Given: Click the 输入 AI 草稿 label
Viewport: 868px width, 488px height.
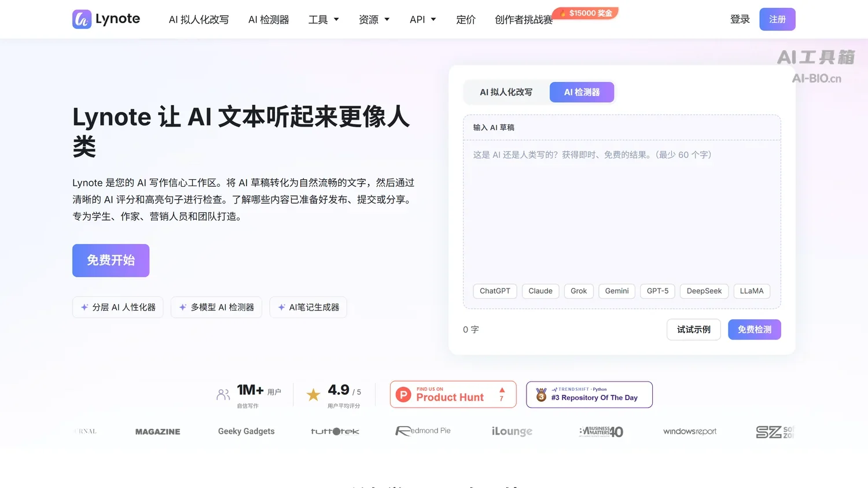Looking at the screenshot, I should pos(494,128).
